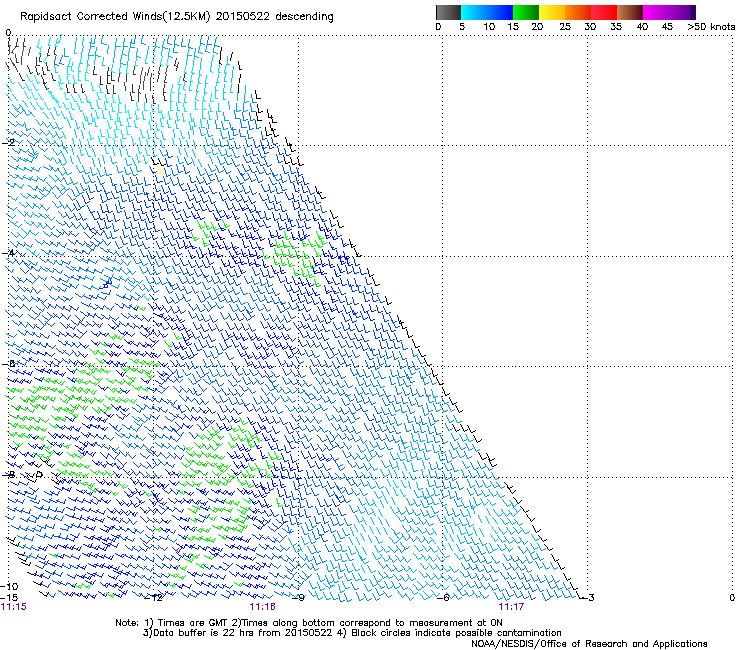The width and height of the screenshot is (740, 650).
Task: Click the '-2' latitude label on left axis
Action: tap(9, 143)
